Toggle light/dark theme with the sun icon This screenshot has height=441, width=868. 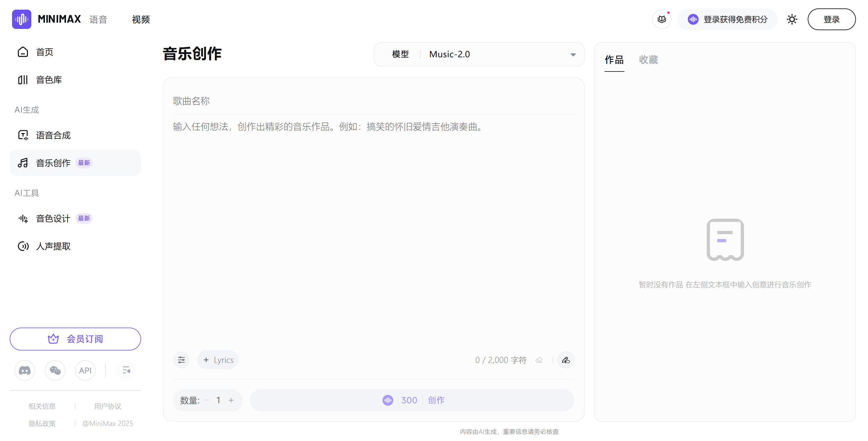coord(792,19)
